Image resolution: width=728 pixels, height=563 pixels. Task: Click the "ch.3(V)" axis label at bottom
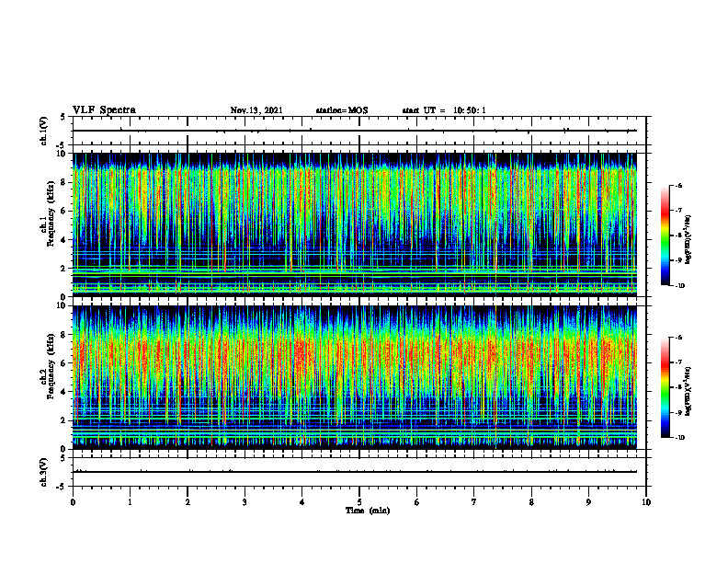[43, 472]
